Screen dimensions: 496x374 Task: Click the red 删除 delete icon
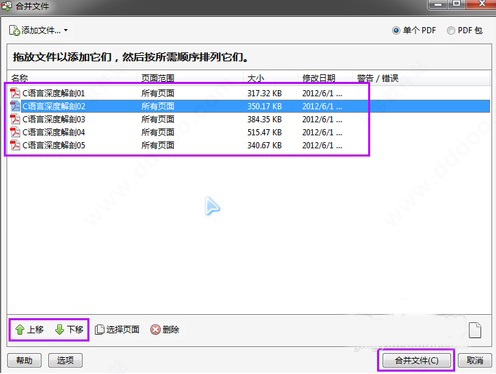[155, 330]
